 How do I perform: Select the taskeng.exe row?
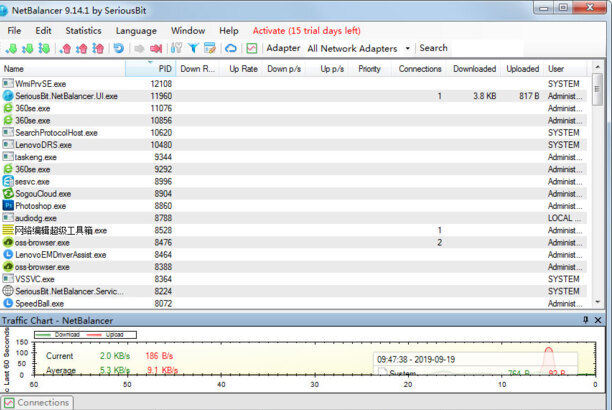(x=294, y=157)
